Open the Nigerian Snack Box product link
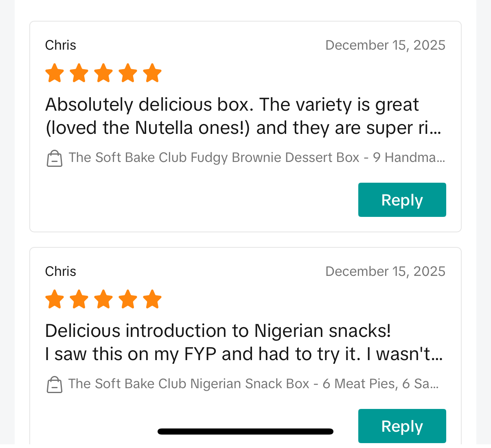Image resolution: width=491 pixels, height=448 pixels. coord(253,384)
